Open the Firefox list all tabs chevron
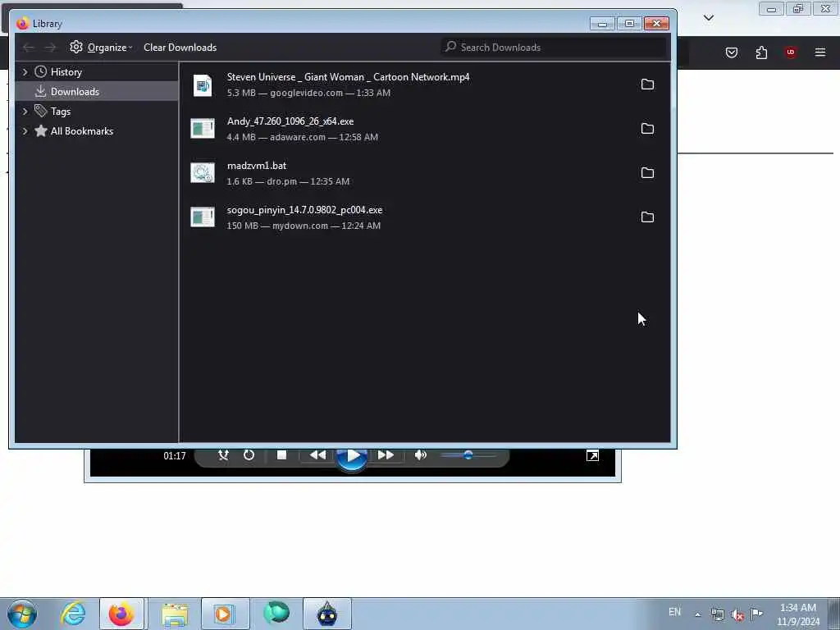This screenshot has width=840, height=630. click(708, 18)
